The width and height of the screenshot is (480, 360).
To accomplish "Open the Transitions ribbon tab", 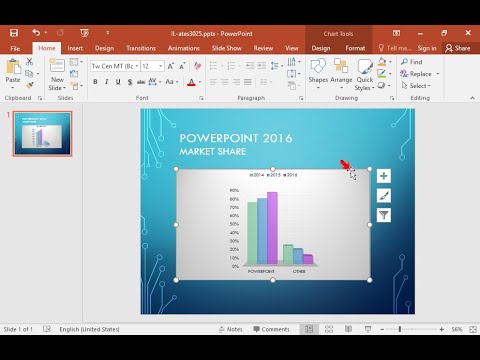I will coord(141,48).
